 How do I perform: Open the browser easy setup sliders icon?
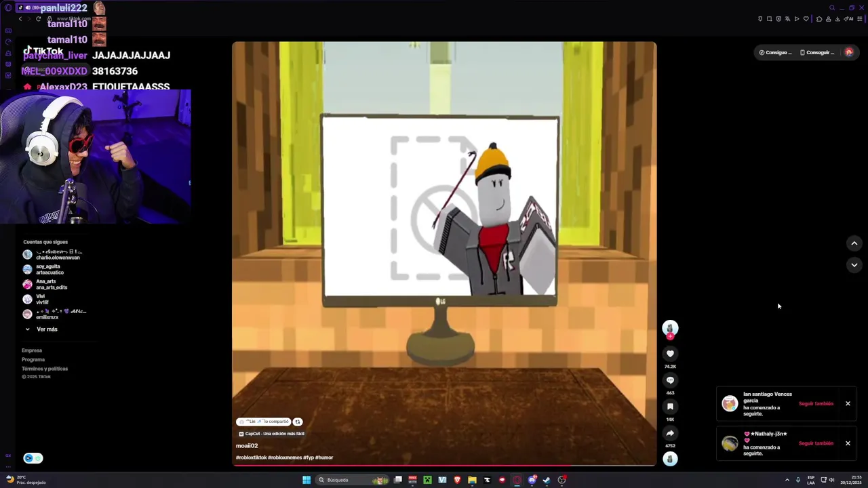pos(859,19)
